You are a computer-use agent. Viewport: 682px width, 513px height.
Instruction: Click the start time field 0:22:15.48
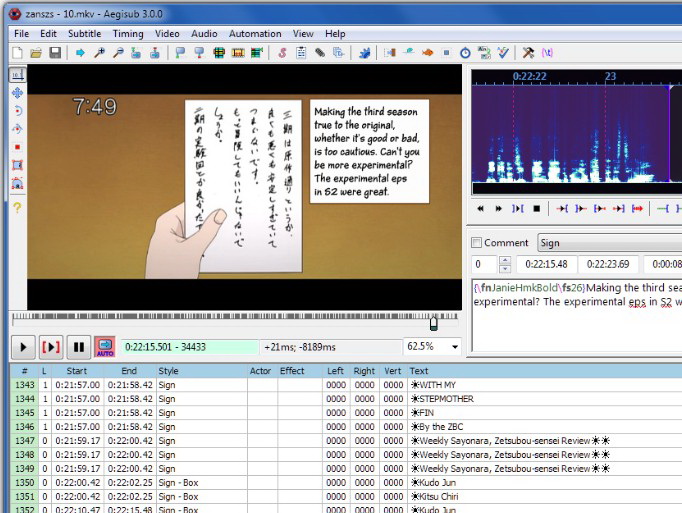point(546,264)
